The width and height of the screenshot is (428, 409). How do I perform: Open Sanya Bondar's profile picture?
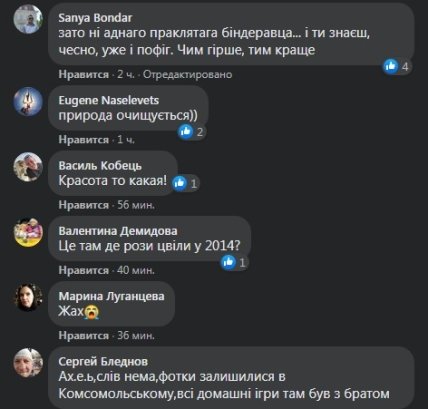[x=28, y=19]
